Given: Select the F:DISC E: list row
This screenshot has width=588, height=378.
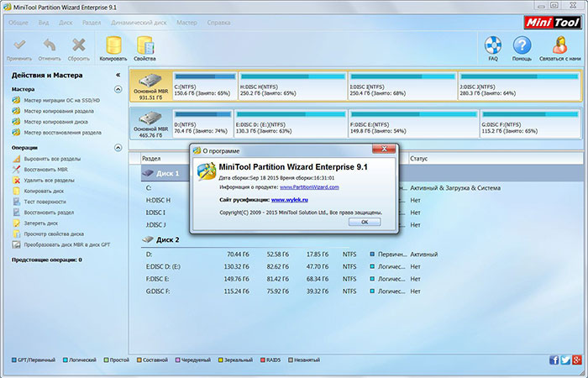Looking at the screenshot, I should (362, 279).
